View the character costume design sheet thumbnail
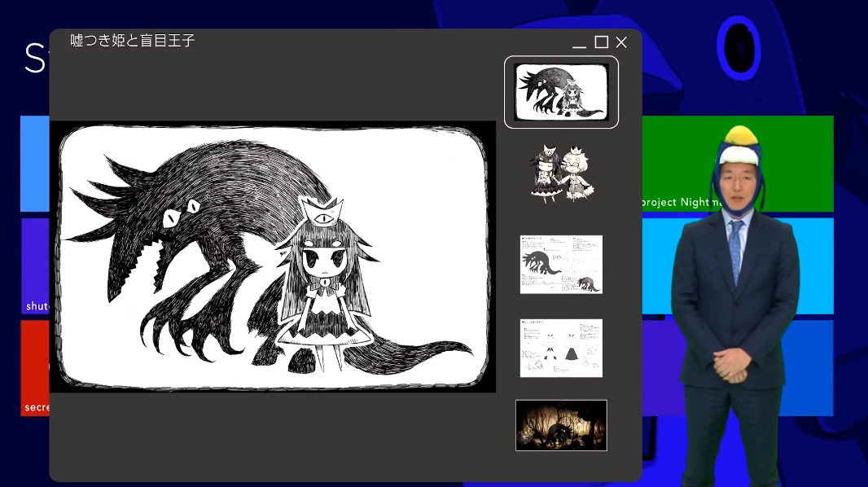Screen dimensions: 868x487 [x=561, y=348]
